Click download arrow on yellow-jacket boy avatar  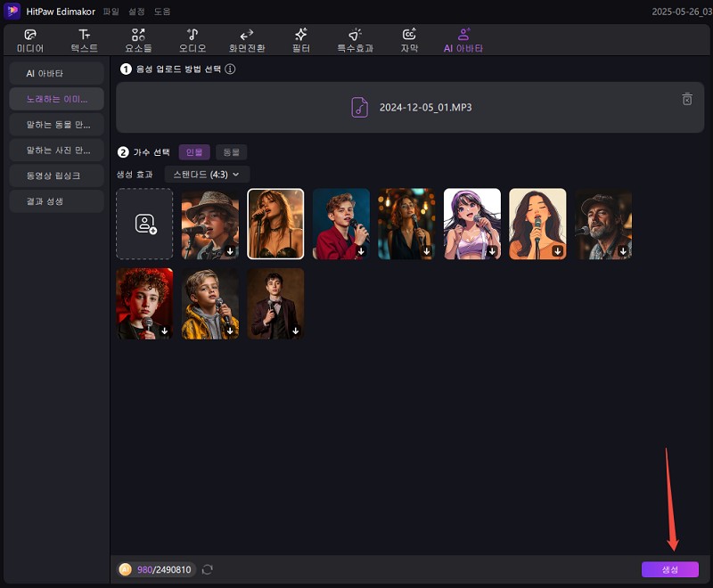pos(230,331)
